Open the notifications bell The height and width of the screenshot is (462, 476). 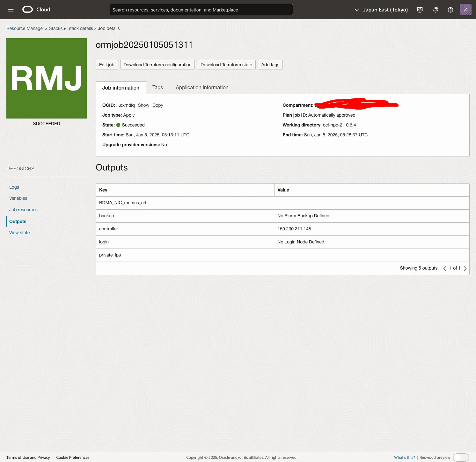point(435,10)
